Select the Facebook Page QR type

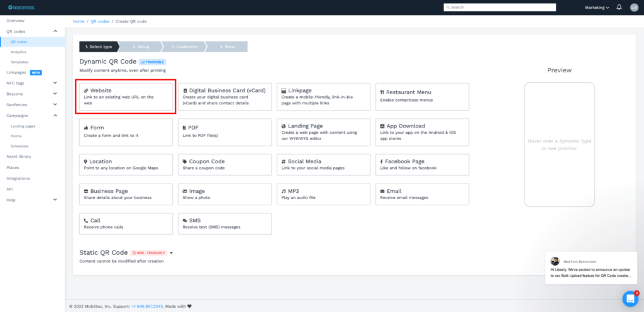coord(422,165)
